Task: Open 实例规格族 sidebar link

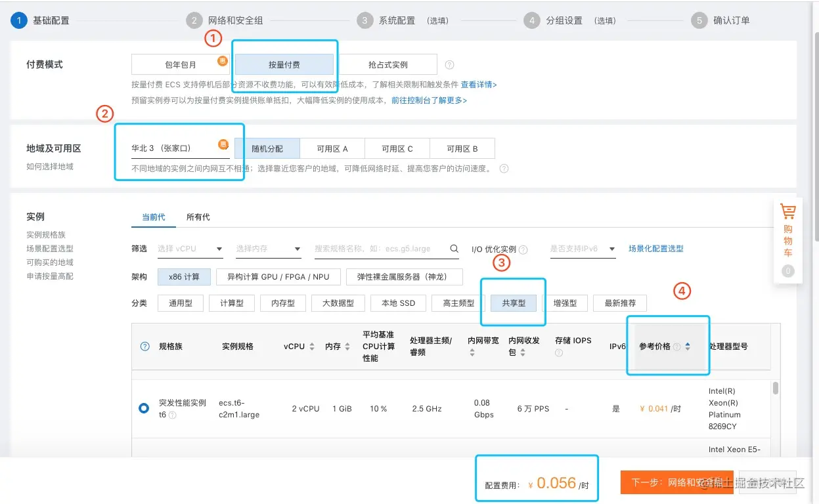Action: 46,235
